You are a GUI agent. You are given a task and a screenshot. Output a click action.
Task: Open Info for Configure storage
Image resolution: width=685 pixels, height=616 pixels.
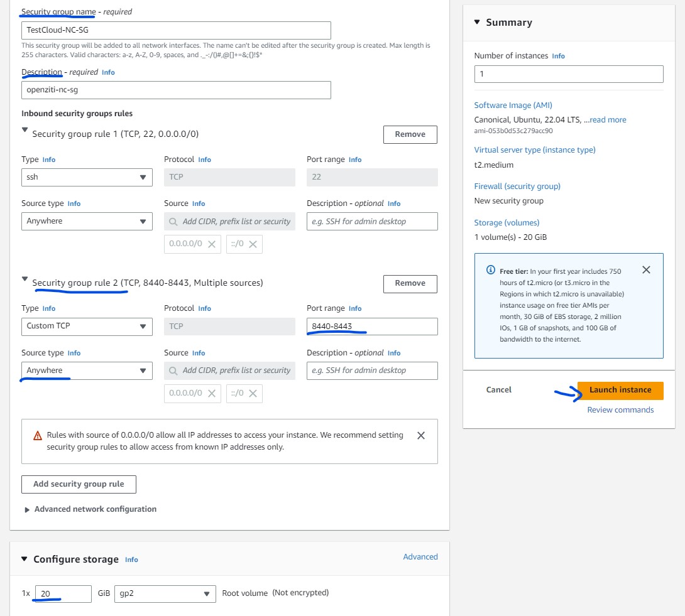tap(131, 559)
